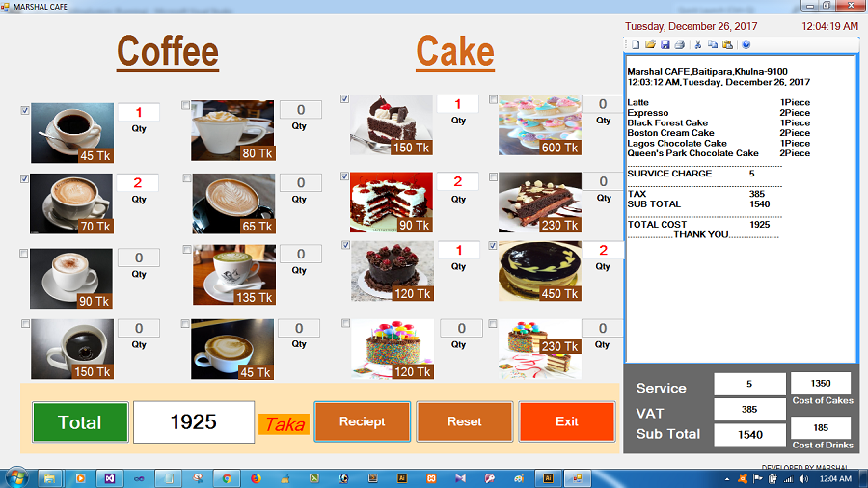Click the Cut scissors icon

698,44
